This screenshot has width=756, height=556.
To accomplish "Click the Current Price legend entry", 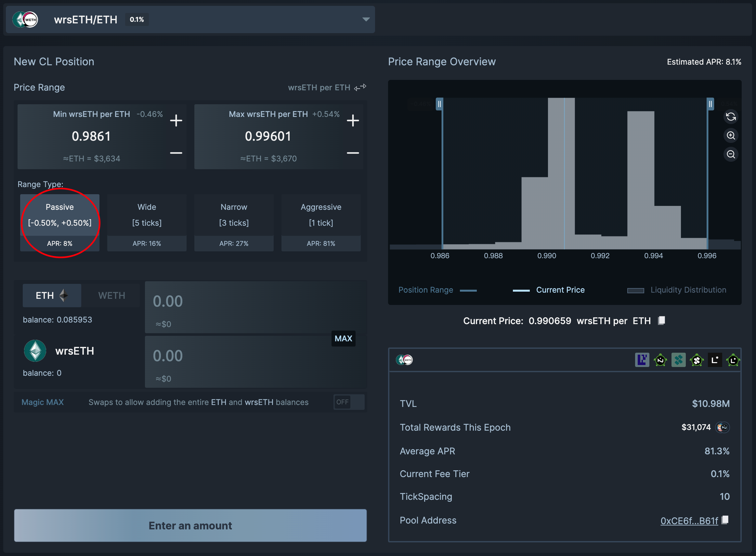I will click(x=549, y=290).
